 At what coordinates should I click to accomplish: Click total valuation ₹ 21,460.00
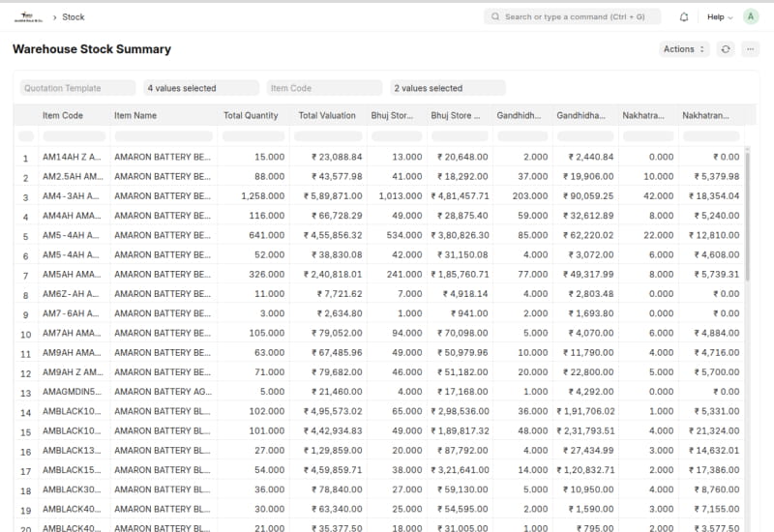[337, 392]
